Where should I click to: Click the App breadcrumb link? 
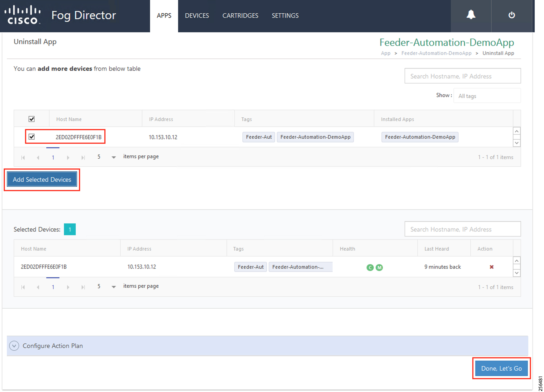coord(385,53)
